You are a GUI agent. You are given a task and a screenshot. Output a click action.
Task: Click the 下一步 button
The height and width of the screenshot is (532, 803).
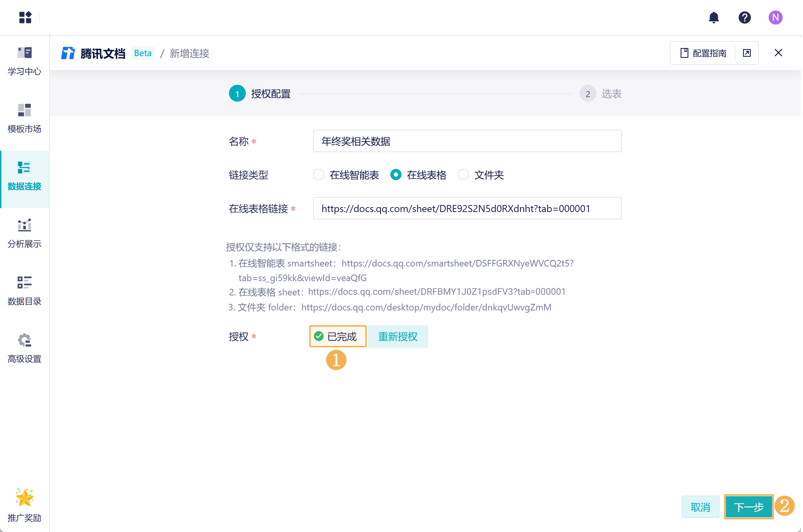point(749,507)
